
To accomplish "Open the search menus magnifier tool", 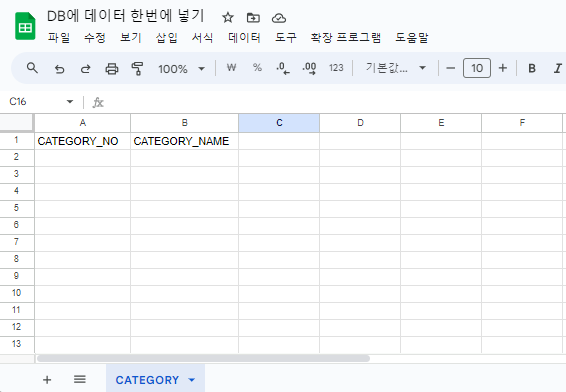I will pos(32,67).
